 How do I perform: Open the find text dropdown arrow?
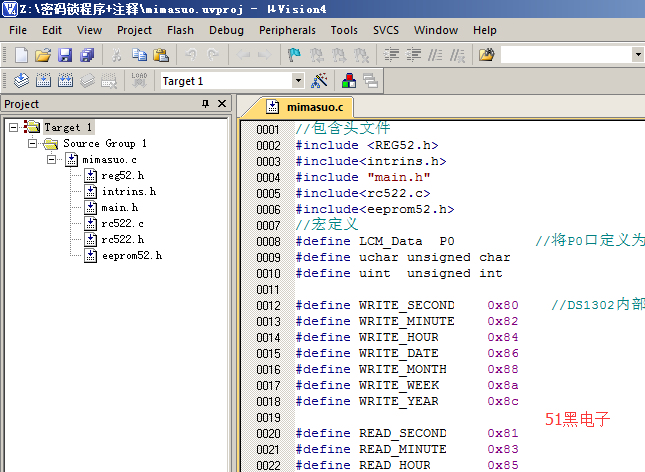click(638, 55)
